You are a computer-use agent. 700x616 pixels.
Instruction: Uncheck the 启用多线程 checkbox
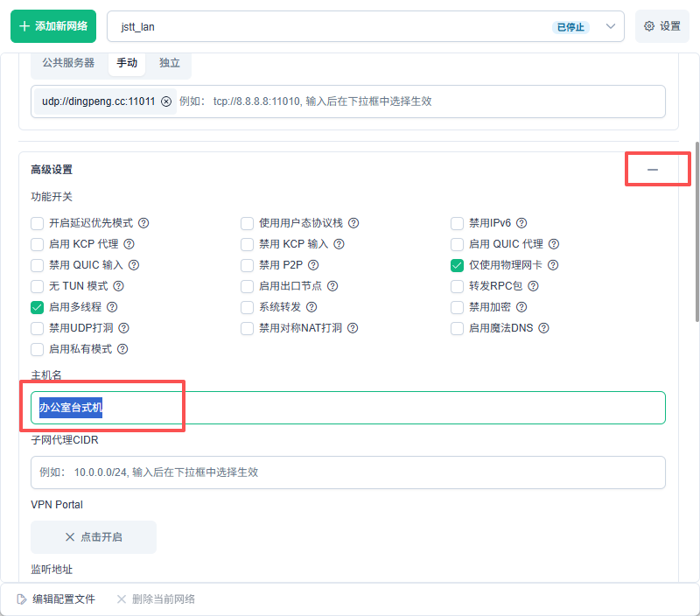pyautogui.click(x=38, y=307)
